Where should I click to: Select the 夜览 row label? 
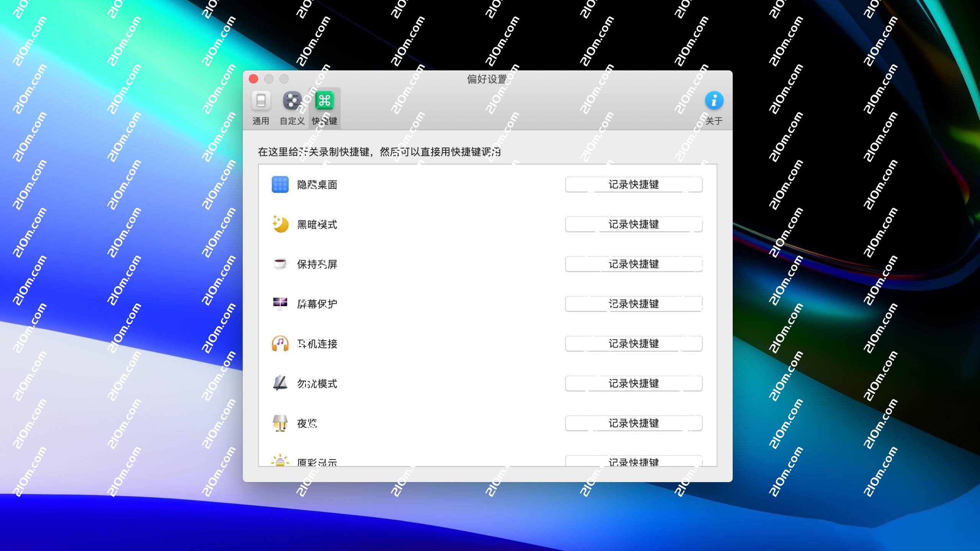[307, 424]
